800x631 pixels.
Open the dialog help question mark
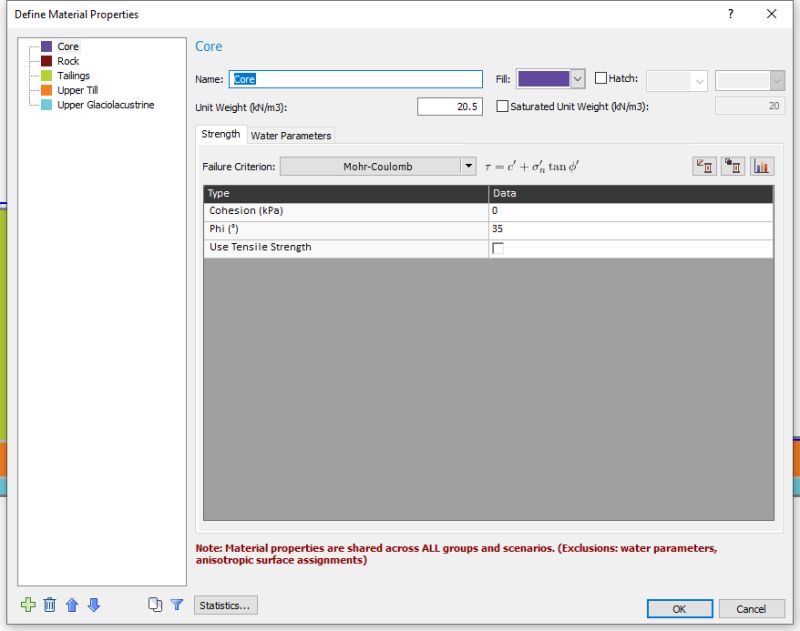click(731, 14)
